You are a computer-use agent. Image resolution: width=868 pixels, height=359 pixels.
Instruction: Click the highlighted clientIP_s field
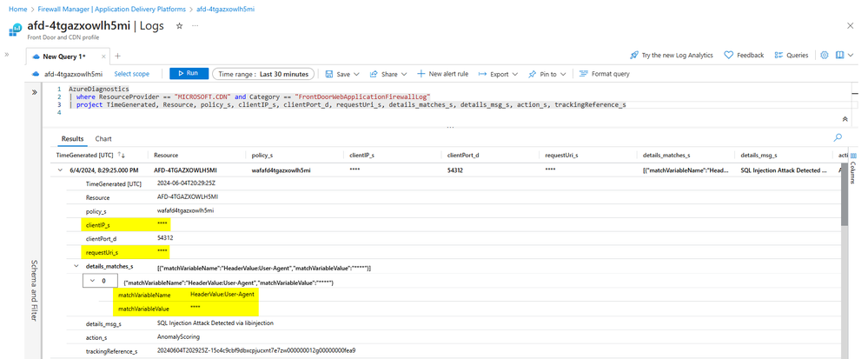[126, 224]
